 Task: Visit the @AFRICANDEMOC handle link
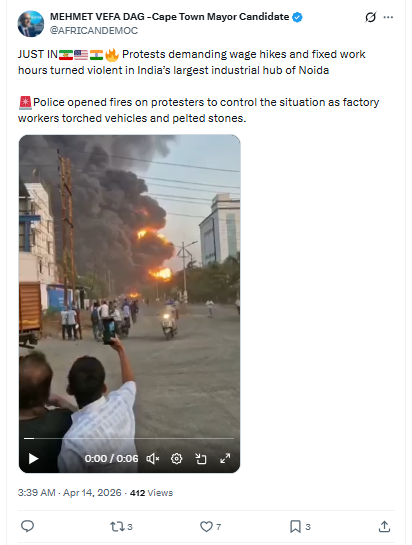coord(94,31)
